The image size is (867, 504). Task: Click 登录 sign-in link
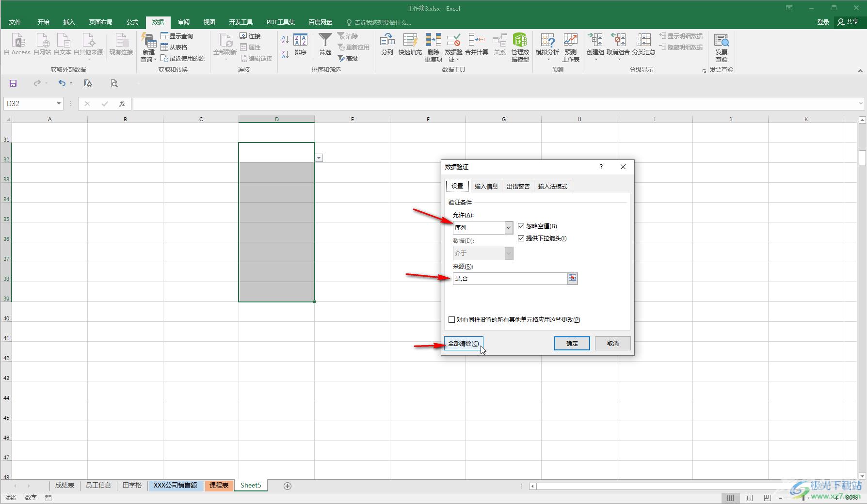(823, 22)
